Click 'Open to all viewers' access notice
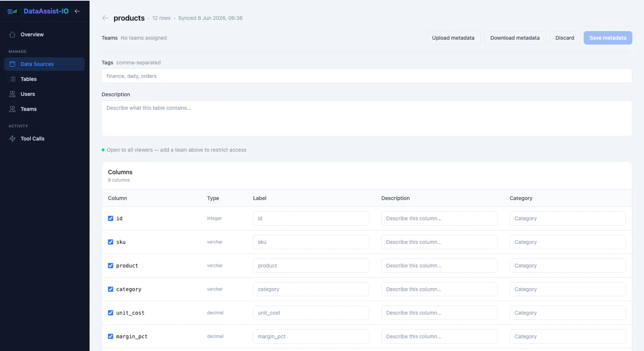 click(x=177, y=150)
